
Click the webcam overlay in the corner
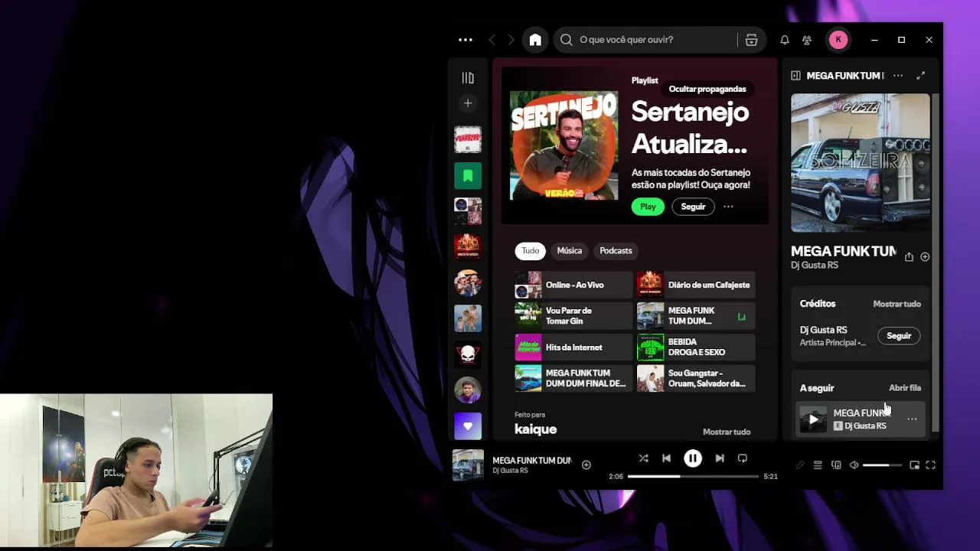136,471
